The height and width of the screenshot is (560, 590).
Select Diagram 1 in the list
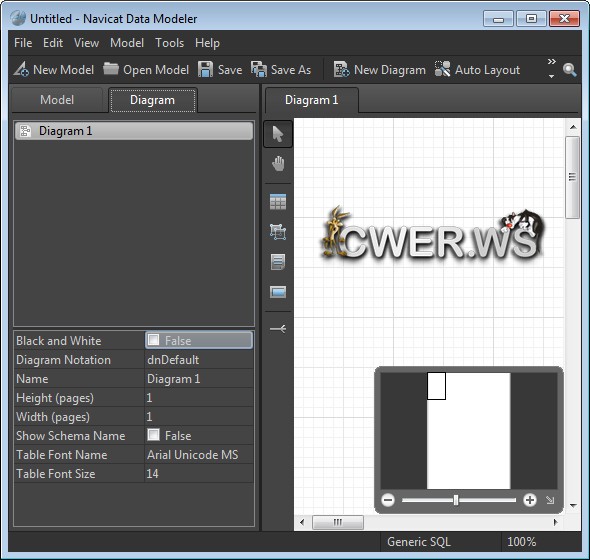[134, 131]
